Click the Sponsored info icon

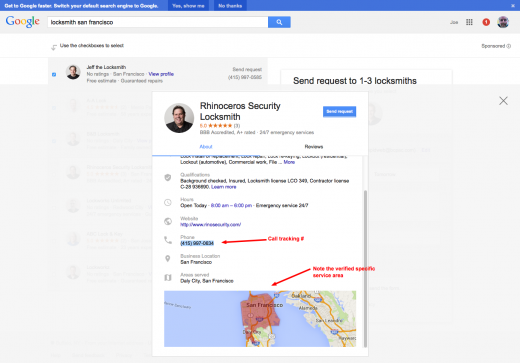click(x=509, y=46)
